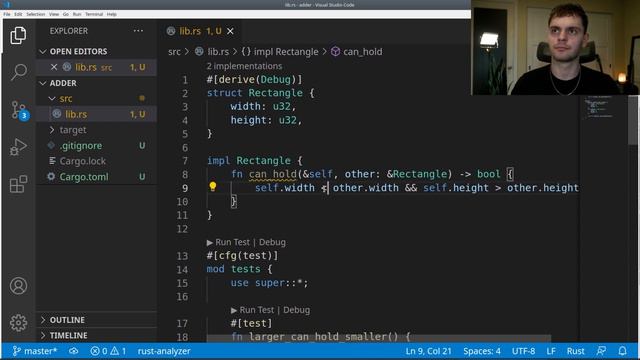Change encoding via UTF-8 indicator
The image size is (640, 360).
pyautogui.click(x=523, y=351)
